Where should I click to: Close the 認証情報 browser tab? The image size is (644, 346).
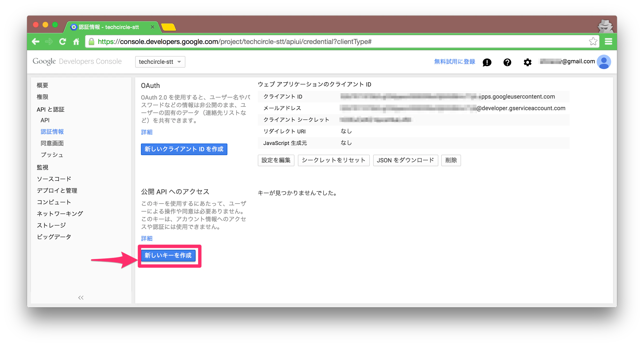(152, 27)
